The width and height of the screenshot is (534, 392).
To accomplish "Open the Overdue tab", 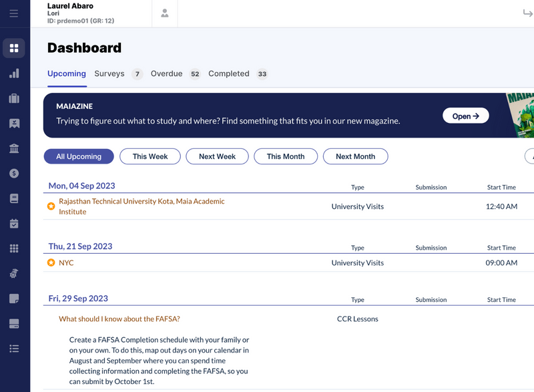I will point(166,73).
